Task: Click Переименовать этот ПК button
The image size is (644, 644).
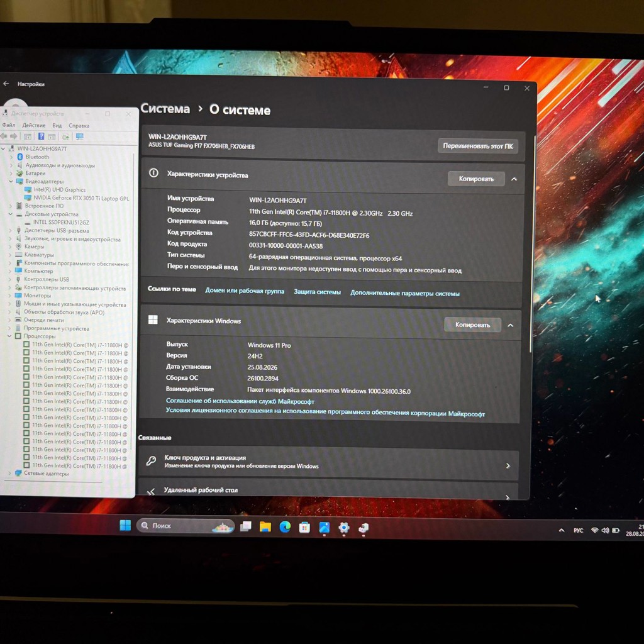Action: (x=478, y=146)
